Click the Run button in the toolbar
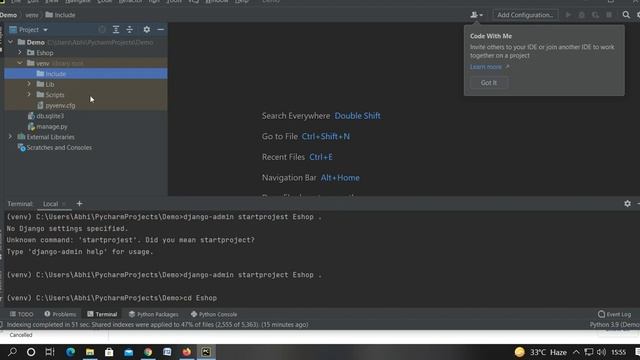Viewport: 640px width, 360px height. pos(568,15)
